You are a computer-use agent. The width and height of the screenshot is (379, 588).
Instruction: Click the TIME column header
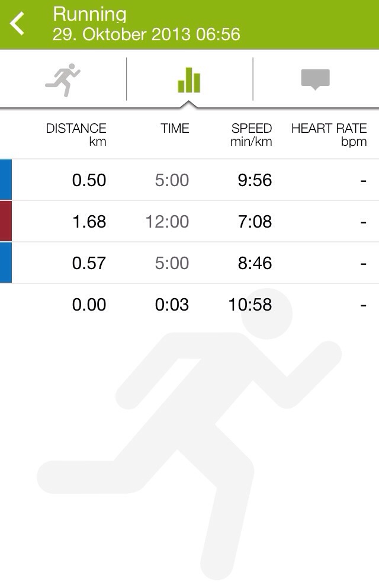[x=175, y=129]
